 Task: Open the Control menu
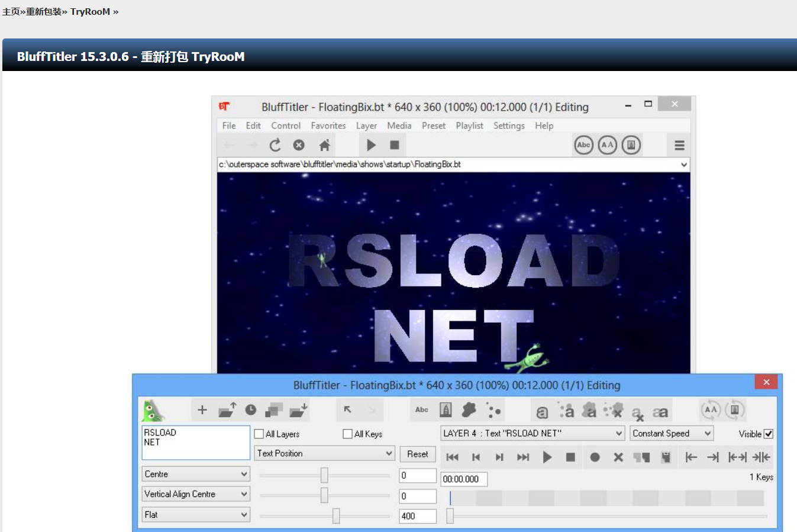286,125
